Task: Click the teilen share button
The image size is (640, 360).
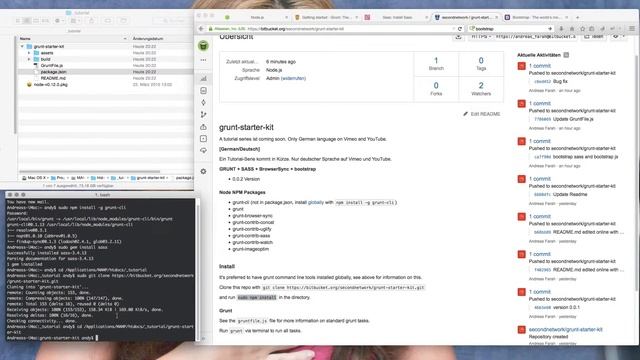Action: coord(594,37)
